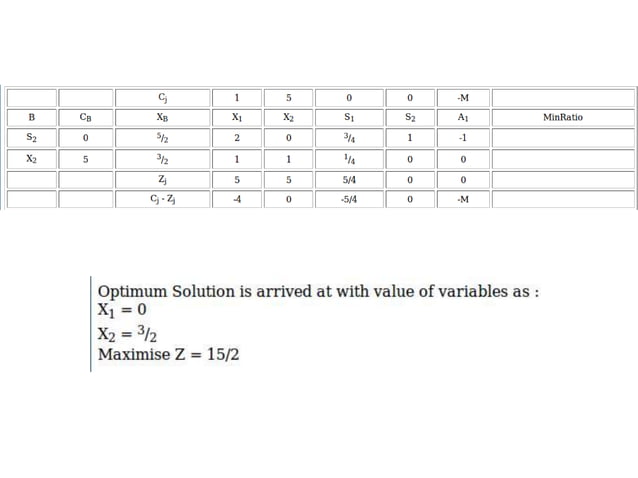The image size is (638, 478).
Task: Click the MinRatio column header
Action: point(563,118)
